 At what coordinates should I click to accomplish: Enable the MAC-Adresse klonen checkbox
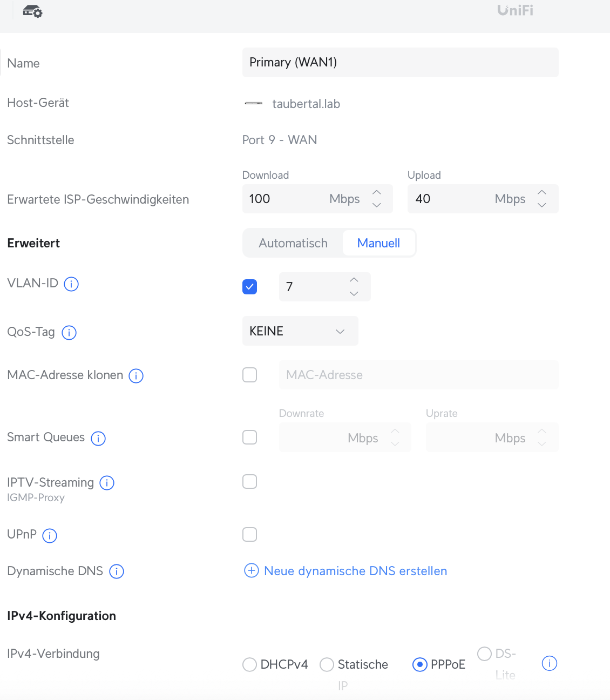[249, 375]
